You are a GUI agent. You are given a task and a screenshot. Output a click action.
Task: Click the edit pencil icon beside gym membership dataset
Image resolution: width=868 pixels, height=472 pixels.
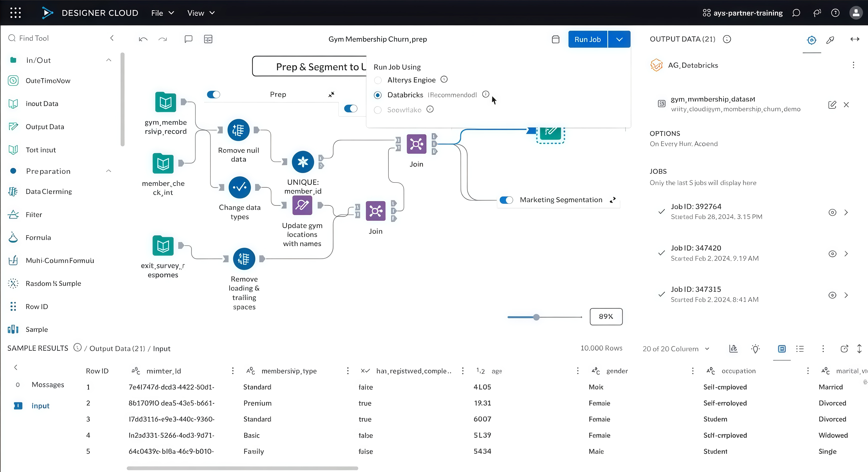click(x=832, y=105)
